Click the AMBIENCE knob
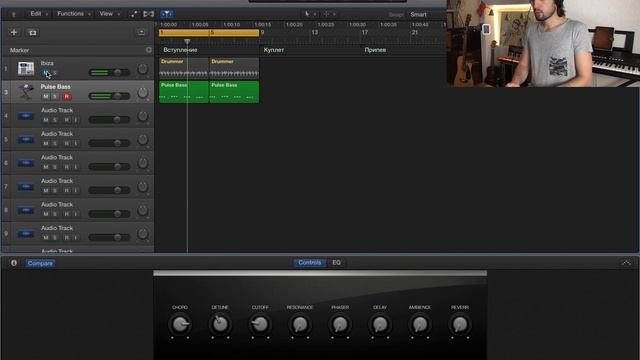 (420, 324)
